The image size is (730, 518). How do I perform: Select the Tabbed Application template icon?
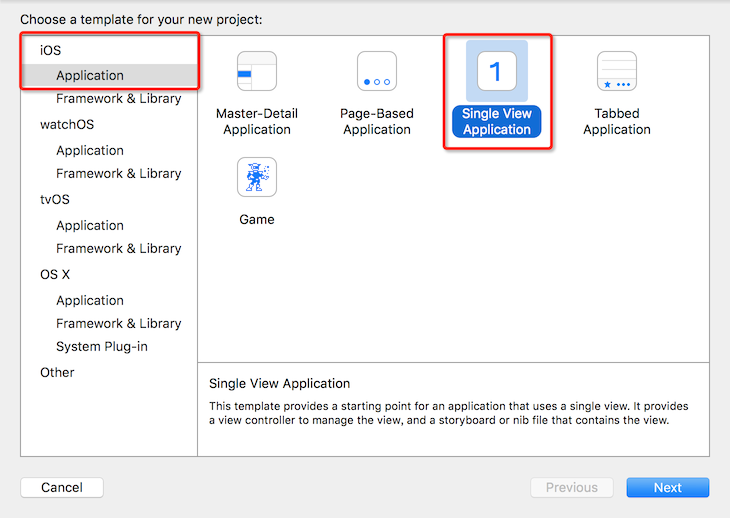pos(617,71)
